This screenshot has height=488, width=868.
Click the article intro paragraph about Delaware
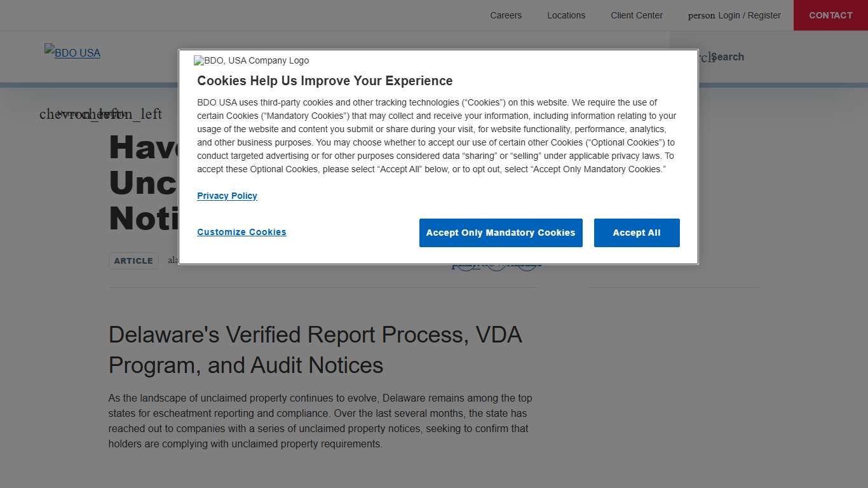click(x=320, y=421)
